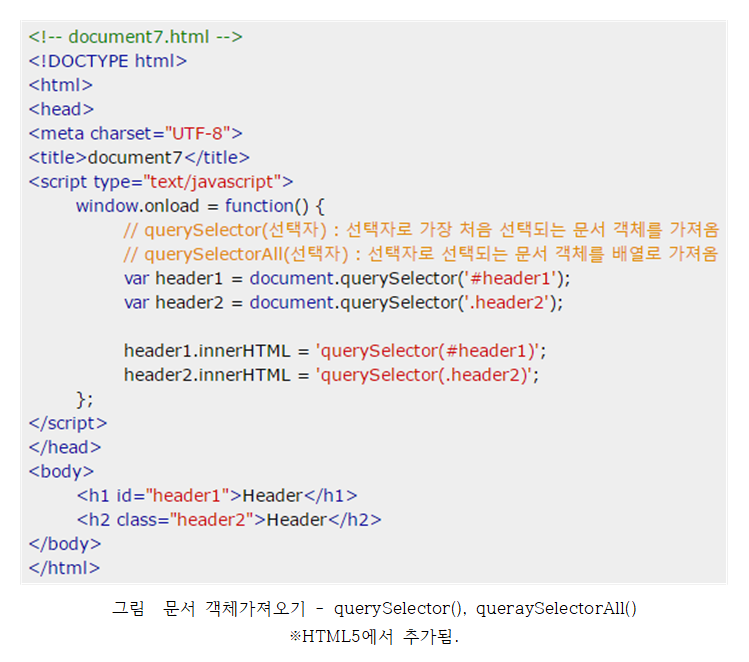Click the 'var header1 = document.querySelector' line

pyautogui.click(x=347, y=278)
